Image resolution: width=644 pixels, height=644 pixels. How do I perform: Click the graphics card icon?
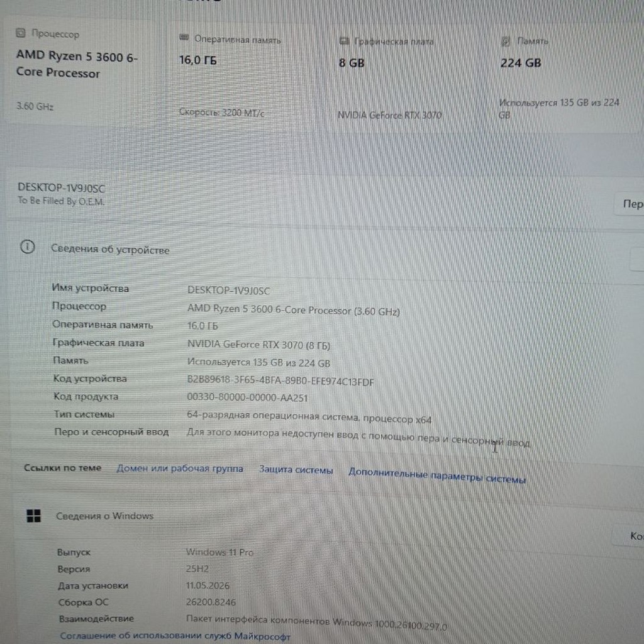[x=344, y=41]
